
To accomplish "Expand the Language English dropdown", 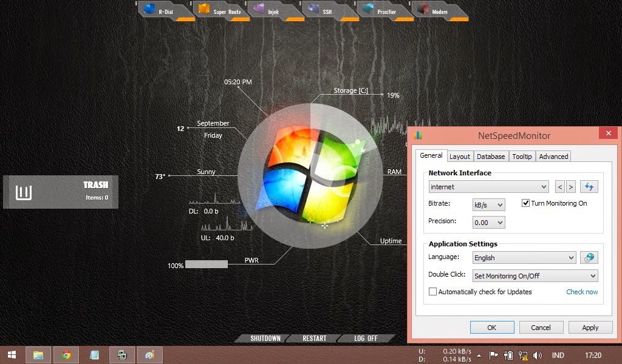I will coord(524,257).
